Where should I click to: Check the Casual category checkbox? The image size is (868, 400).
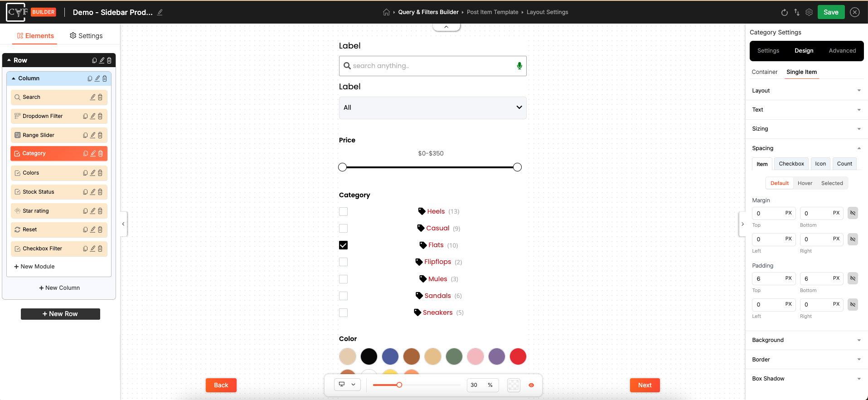pos(344,228)
